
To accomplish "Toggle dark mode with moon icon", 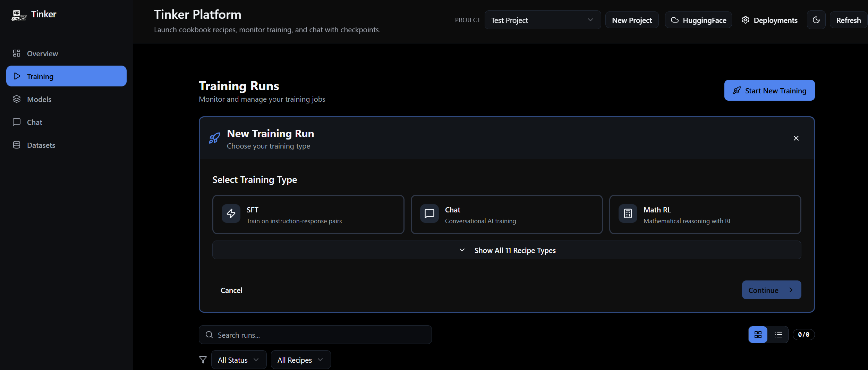I will tap(816, 20).
